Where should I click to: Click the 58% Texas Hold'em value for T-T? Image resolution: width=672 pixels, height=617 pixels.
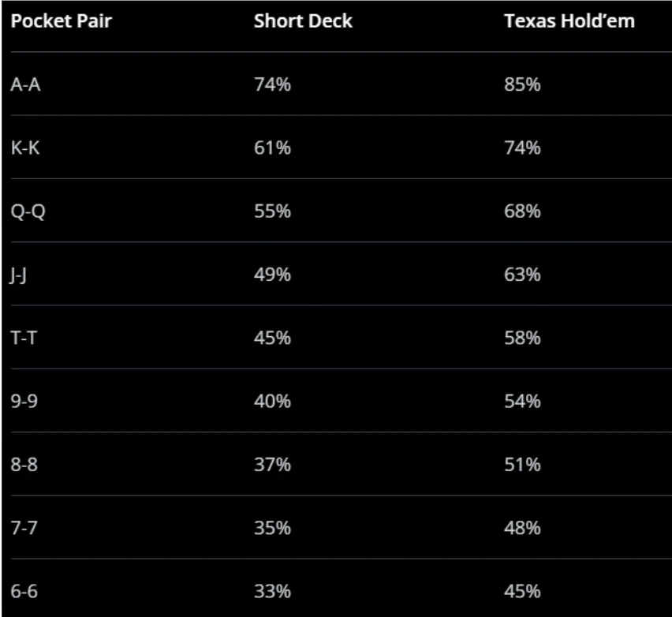[522, 338]
